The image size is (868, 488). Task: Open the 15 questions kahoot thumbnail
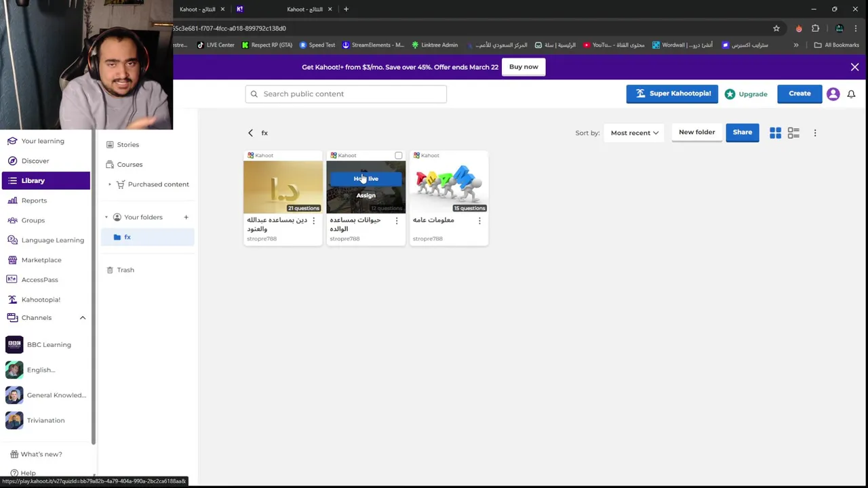tap(448, 186)
